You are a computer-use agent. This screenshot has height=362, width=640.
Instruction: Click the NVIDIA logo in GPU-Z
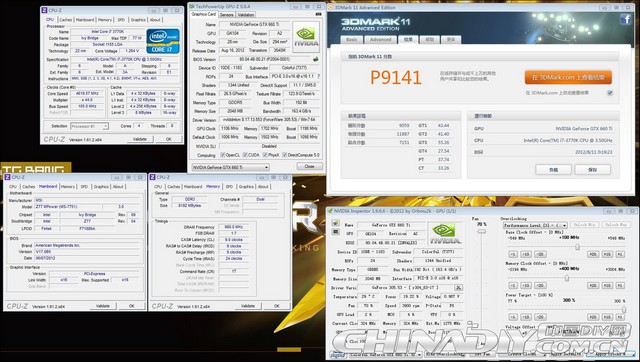(306, 37)
